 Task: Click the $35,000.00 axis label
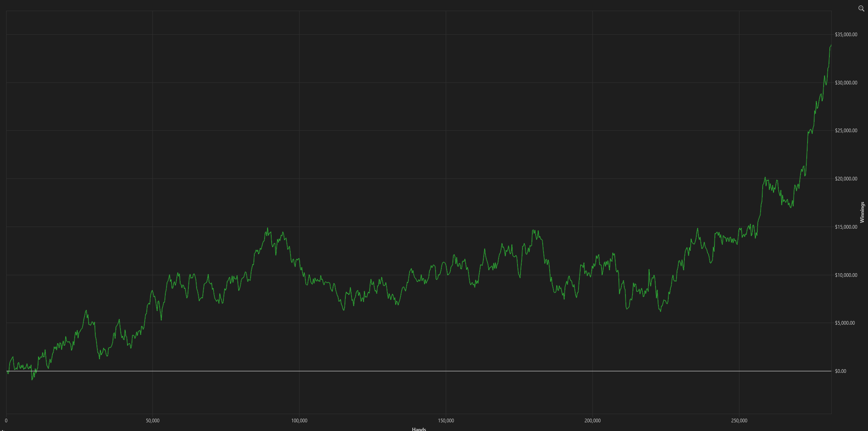coord(846,35)
